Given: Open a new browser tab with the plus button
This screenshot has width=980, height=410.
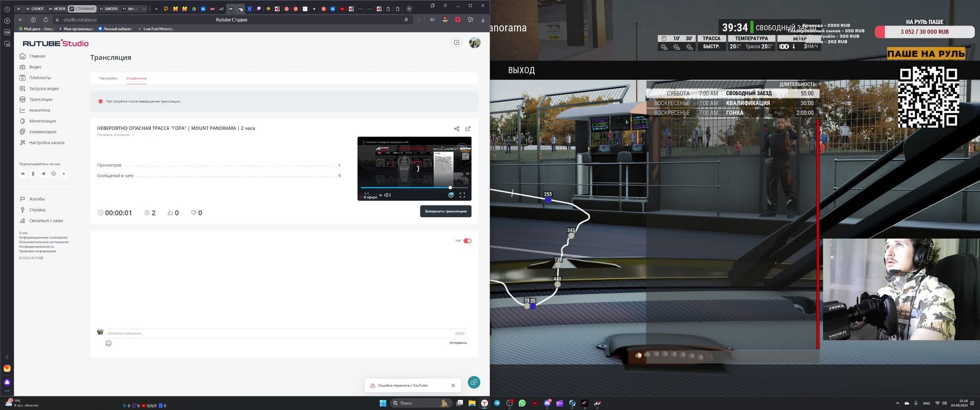Looking at the screenshot, I should tap(409, 9).
